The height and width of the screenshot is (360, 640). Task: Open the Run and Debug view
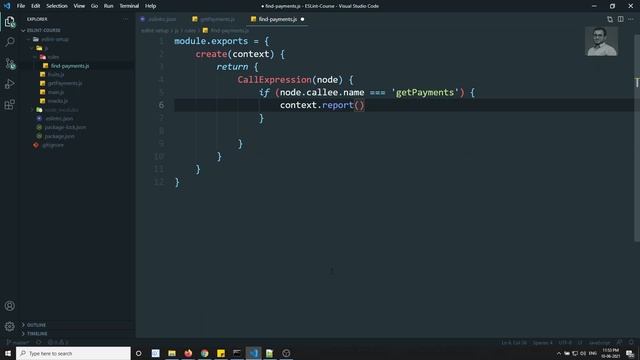[10, 84]
